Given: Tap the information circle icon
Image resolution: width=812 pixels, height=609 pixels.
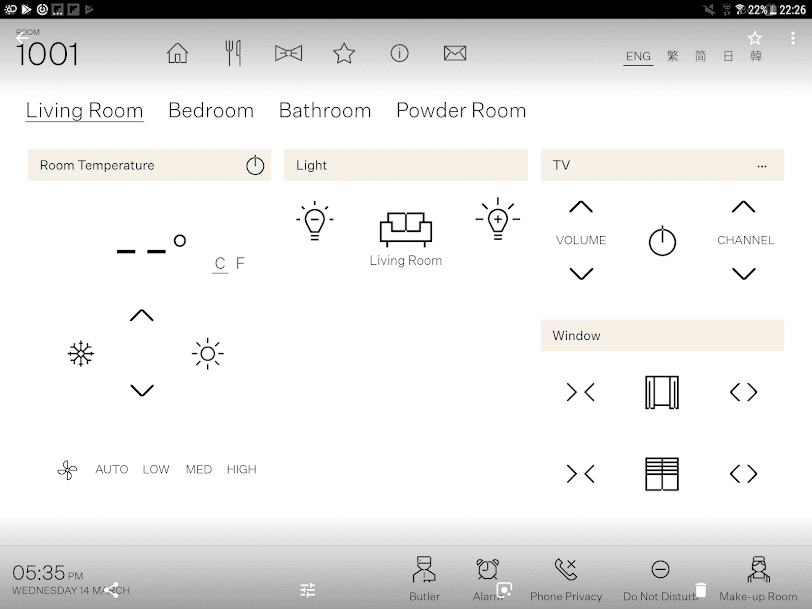Looking at the screenshot, I should 399,53.
